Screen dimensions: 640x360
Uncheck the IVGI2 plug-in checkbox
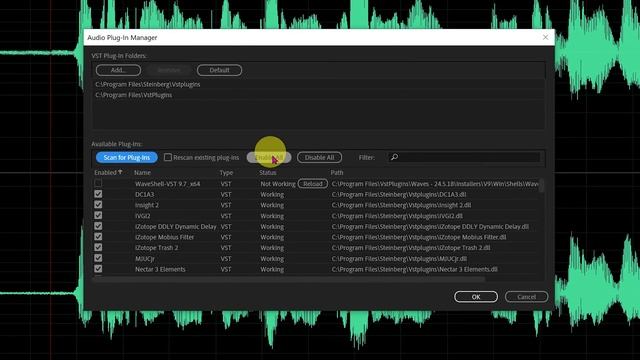pos(98,216)
